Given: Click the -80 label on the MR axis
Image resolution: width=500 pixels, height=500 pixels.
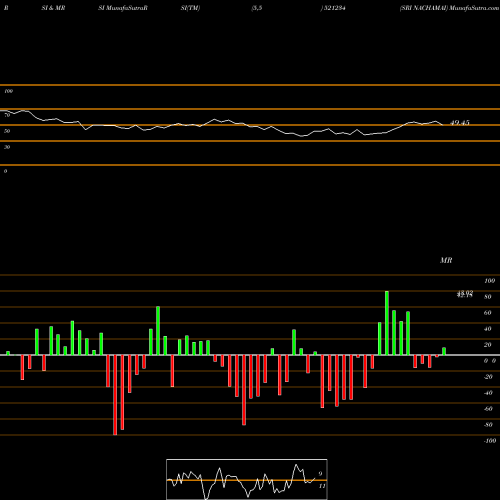Looking at the screenshot, I should (488, 425).
